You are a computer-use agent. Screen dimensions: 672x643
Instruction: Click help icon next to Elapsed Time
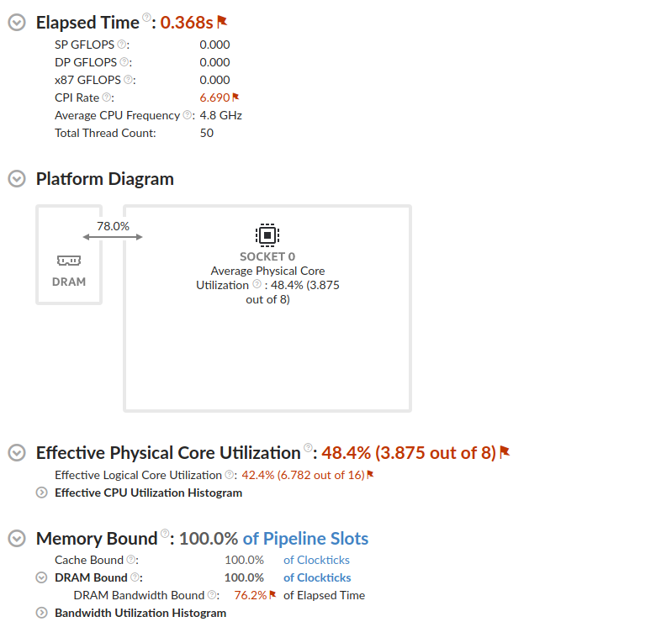point(147,18)
